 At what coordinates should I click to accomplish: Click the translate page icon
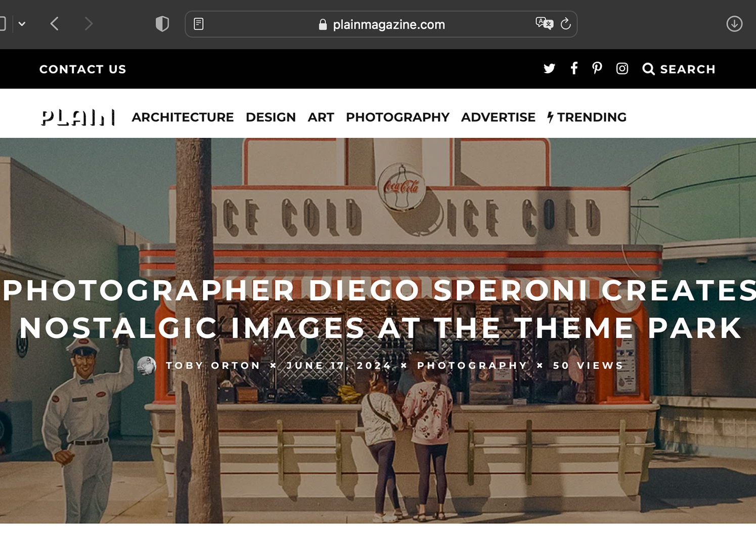pyautogui.click(x=544, y=23)
